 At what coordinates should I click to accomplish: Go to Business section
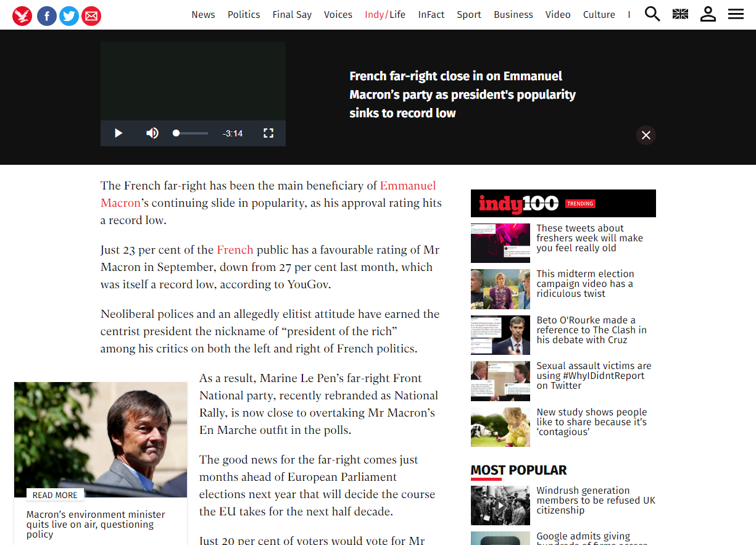[x=513, y=15]
